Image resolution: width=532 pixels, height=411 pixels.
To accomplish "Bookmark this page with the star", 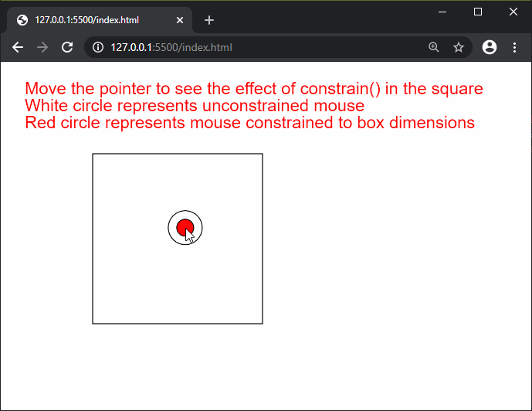I will tap(459, 47).
